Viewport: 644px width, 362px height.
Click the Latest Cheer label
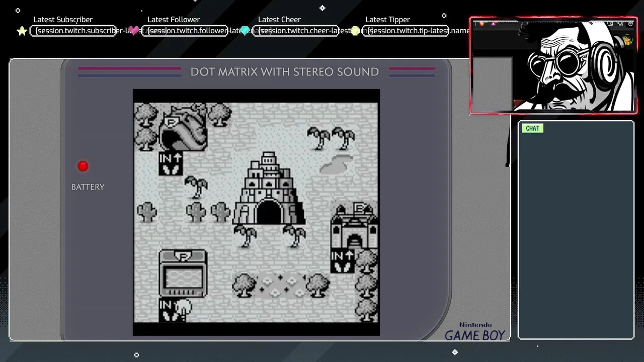click(279, 20)
